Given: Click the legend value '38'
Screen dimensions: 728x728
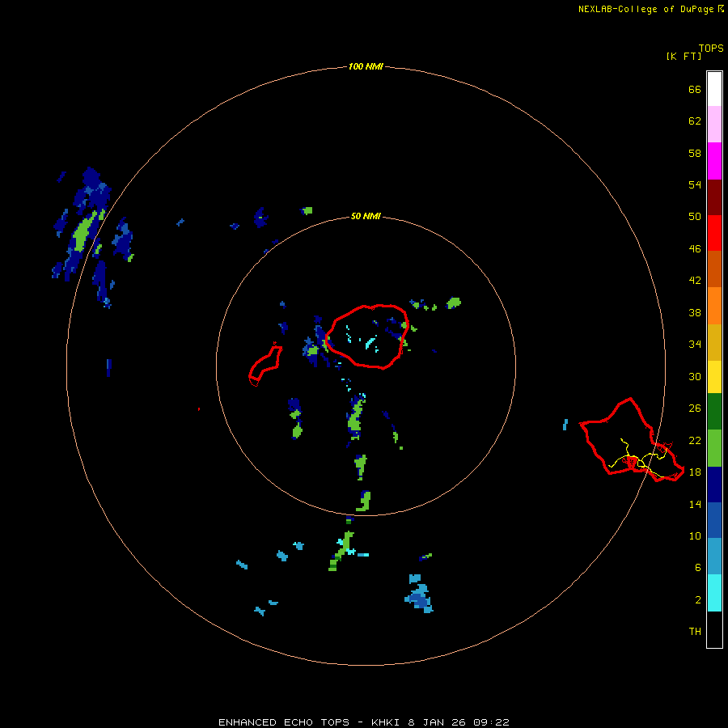Looking at the screenshot, I should click(695, 313).
